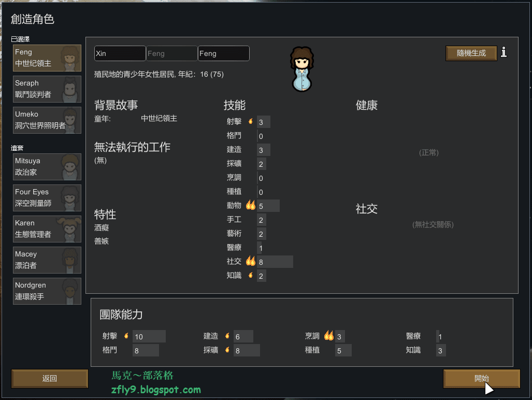The image size is (532, 400).
Task: Click the 開始 start button
Action: point(481,378)
